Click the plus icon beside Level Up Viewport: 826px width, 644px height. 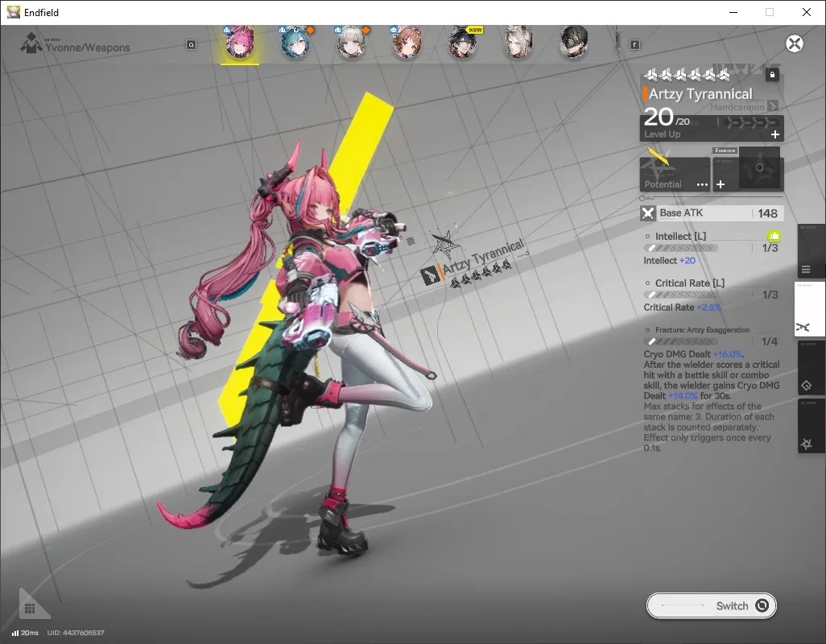pos(775,134)
